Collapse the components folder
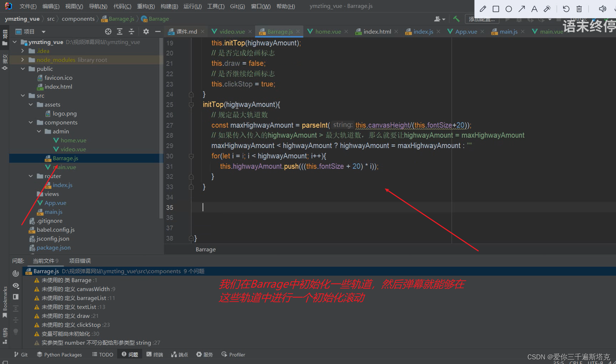Image resolution: width=616 pixels, height=364 pixels. click(x=31, y=122)
